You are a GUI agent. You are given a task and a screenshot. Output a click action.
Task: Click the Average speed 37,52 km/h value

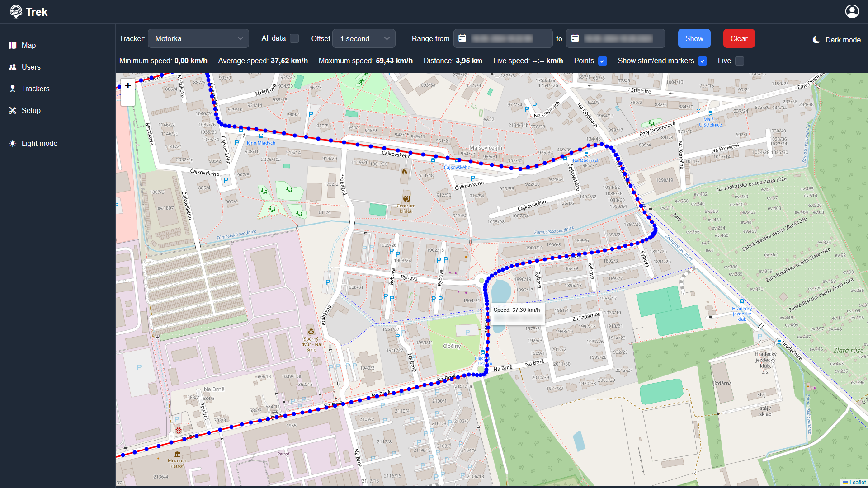click(x=289, y=61)
